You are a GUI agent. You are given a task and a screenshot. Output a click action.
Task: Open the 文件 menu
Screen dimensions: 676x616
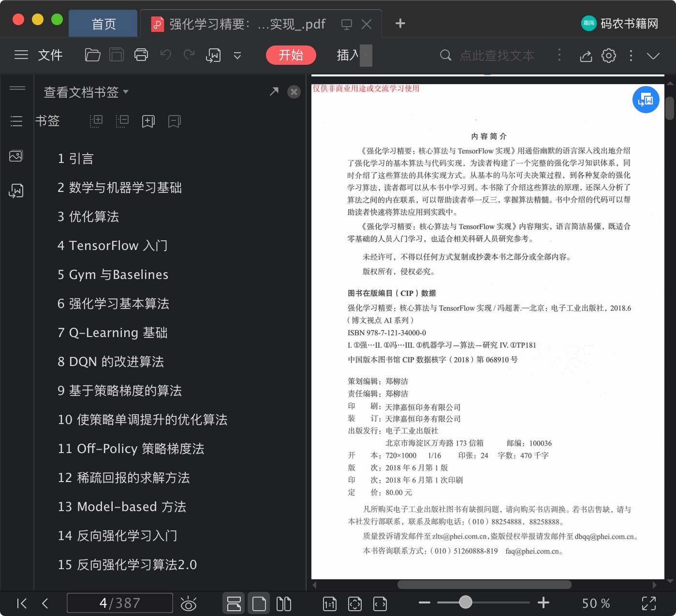(50, 55)
